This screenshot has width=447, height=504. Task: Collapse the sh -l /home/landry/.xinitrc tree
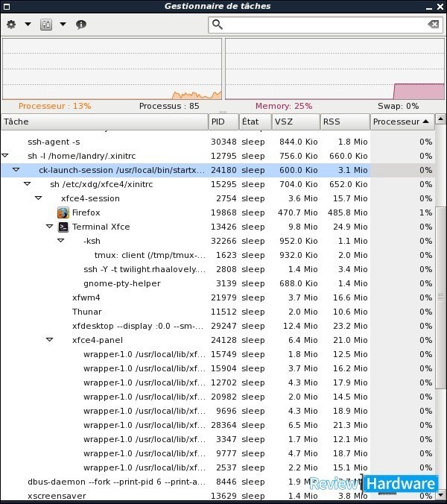pos(4,156)
